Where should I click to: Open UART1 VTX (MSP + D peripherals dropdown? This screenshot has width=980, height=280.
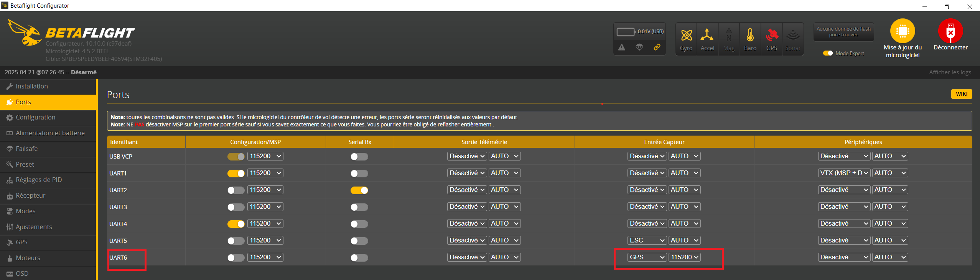(x=844, y=173)
